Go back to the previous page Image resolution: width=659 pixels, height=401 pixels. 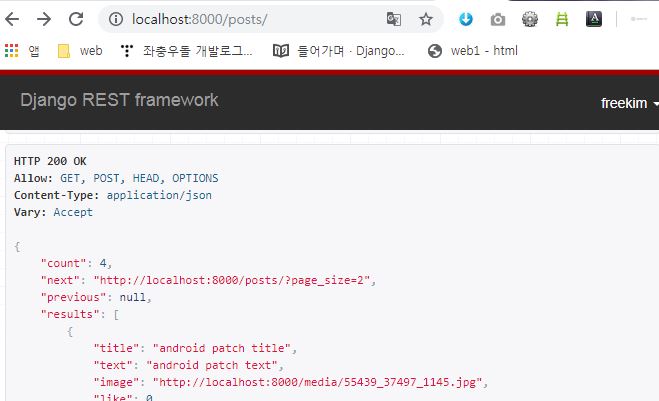pos(12,19)
